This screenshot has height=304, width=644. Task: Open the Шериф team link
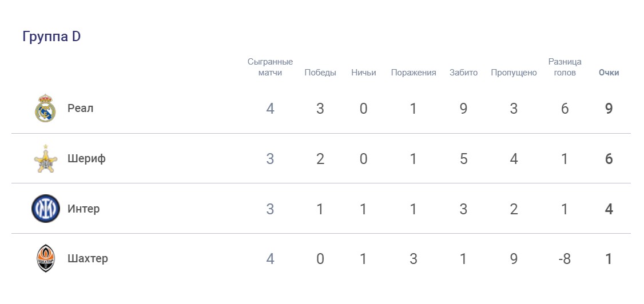click(x=86, y=158)
